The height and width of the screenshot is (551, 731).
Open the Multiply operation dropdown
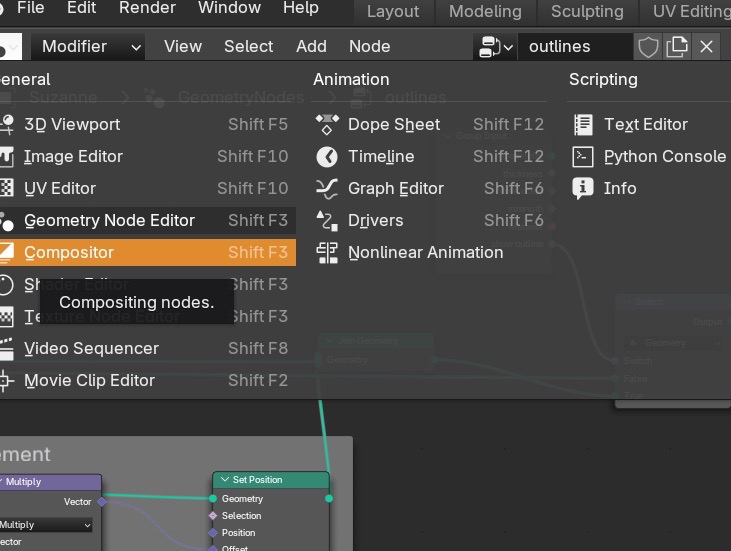tap(45, 525)
